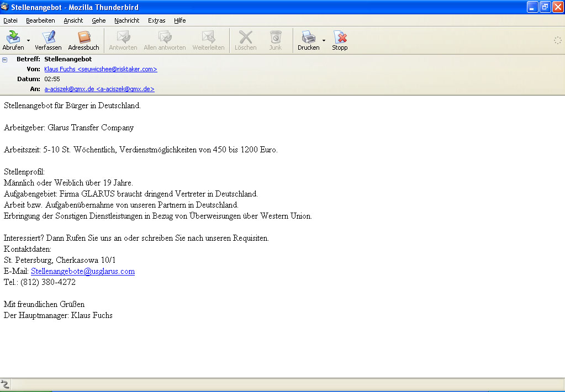565x392 pixels.
Task: Click the subject text Stellenangebot in header
Action: pos(68,59)
